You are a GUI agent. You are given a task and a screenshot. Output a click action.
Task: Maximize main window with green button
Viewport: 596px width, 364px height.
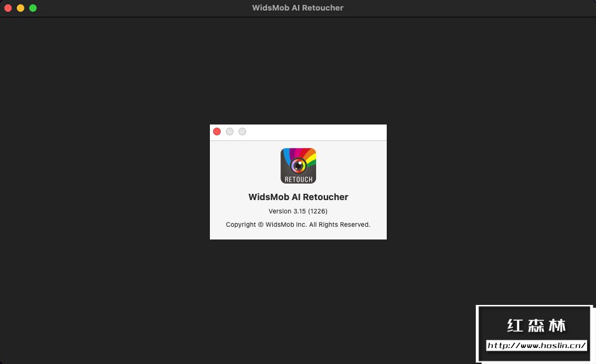[33, 8]
